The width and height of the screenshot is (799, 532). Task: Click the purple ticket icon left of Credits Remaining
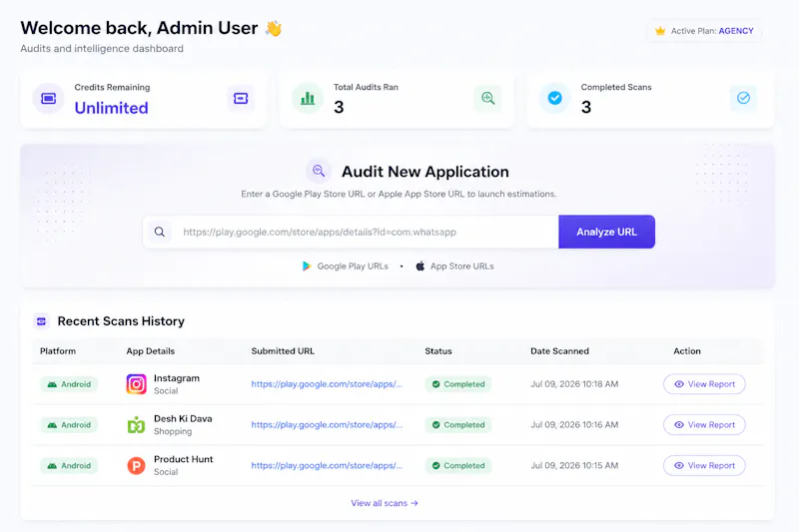click(x=48, y=98)
